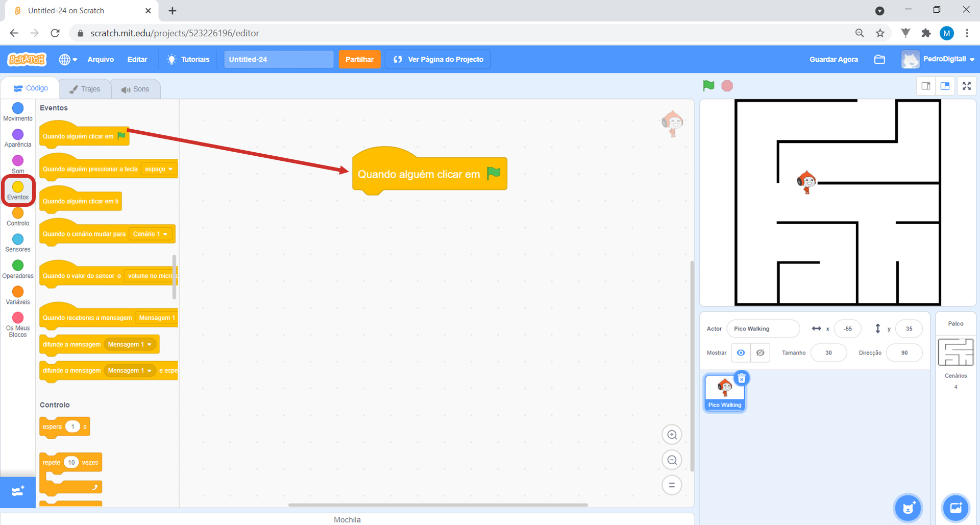980x525 pixels.
Task: Click the sprite y position field
Action: click(909, 328)
